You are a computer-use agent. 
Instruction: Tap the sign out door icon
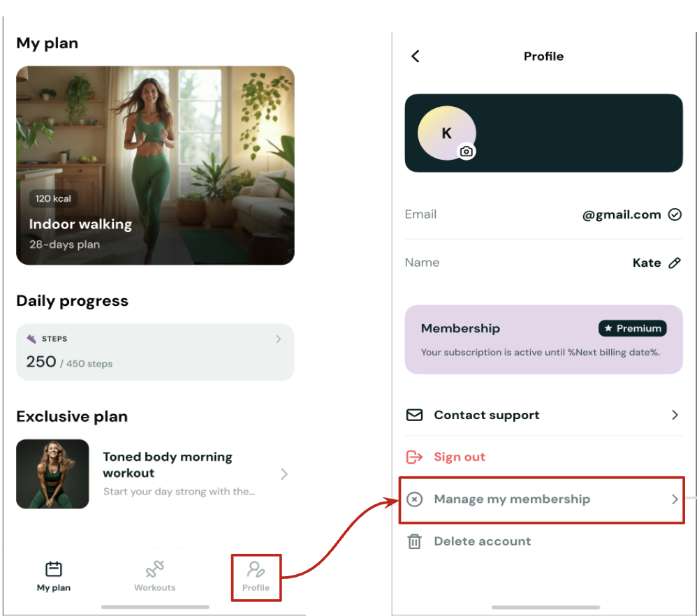pos(414,457)
